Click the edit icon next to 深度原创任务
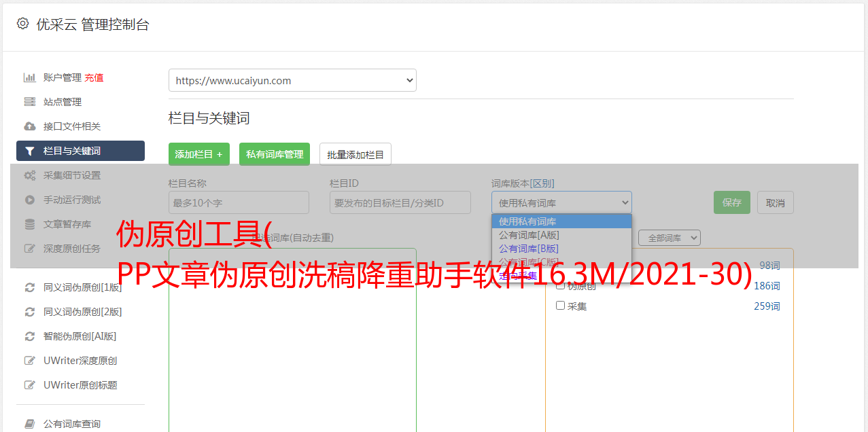868x432 pixels. point(30,249)
